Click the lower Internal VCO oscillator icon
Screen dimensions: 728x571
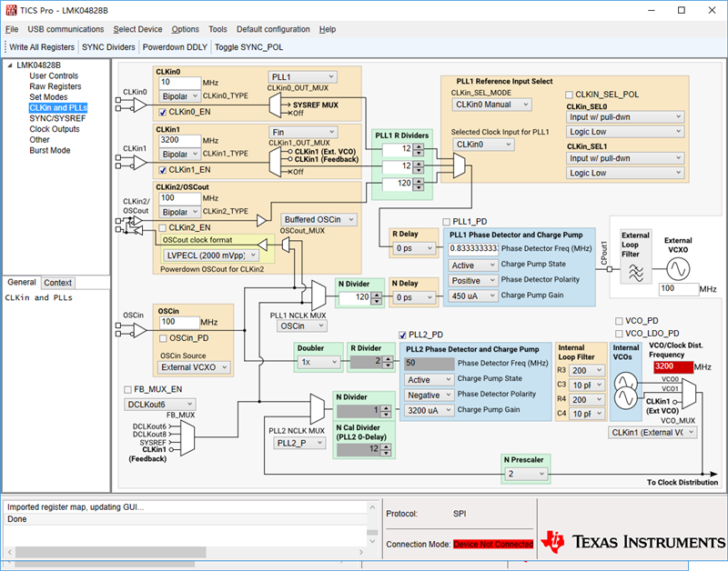coord(625,398)
